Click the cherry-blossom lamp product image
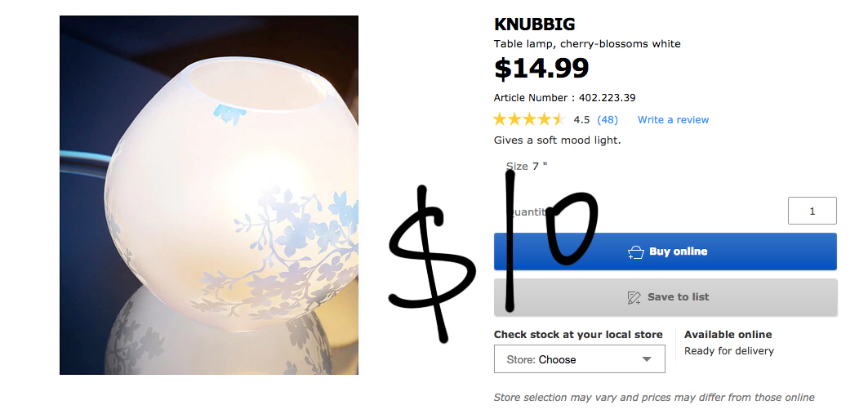Screen dimensions: 868x414 [x=209, y=195]
